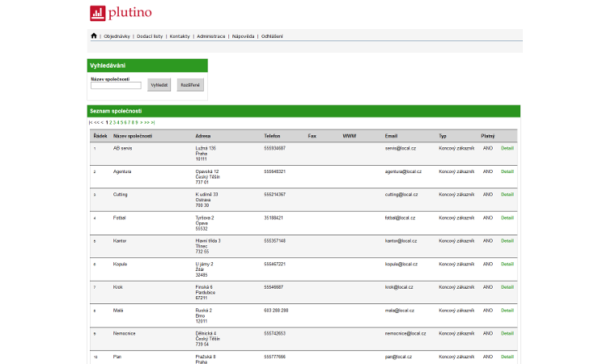Open Detail for Cutting

click(x=507, y=195)
